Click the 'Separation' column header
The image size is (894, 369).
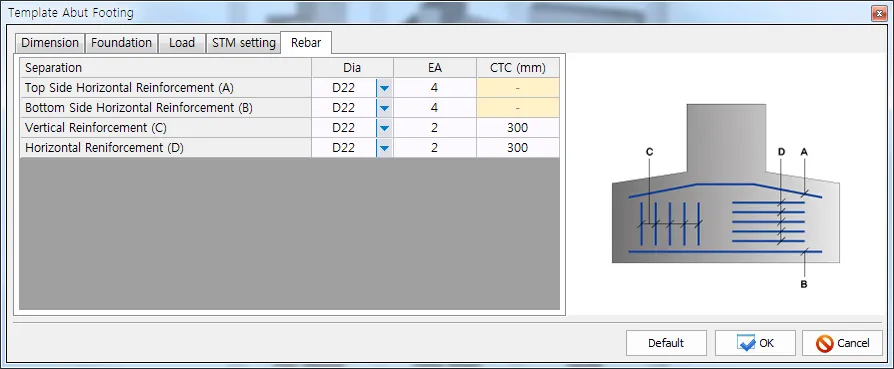pyautogui.click(x=166, y=68)
